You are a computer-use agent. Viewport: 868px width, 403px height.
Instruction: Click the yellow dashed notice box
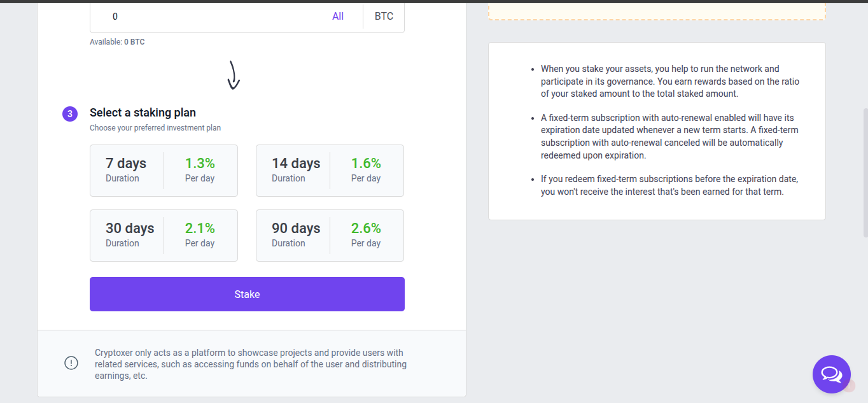click(657, 10)
